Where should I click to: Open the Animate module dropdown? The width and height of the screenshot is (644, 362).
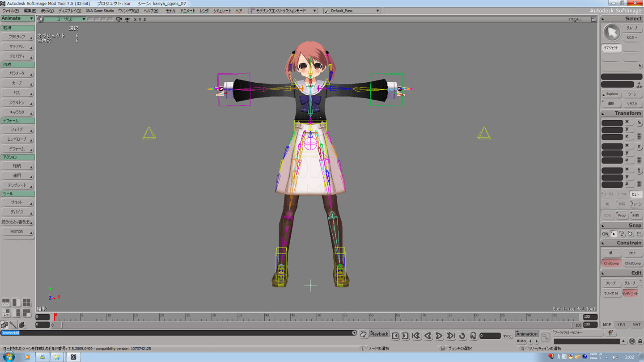click(x=17, y=18)
